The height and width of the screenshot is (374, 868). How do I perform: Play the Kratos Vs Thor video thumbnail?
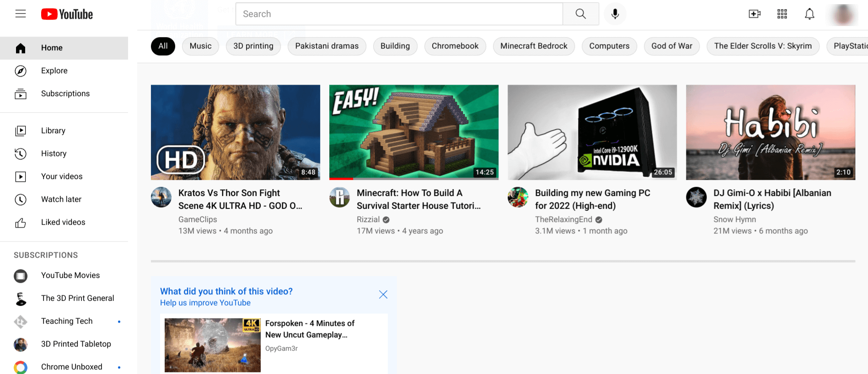coord(236,132)
